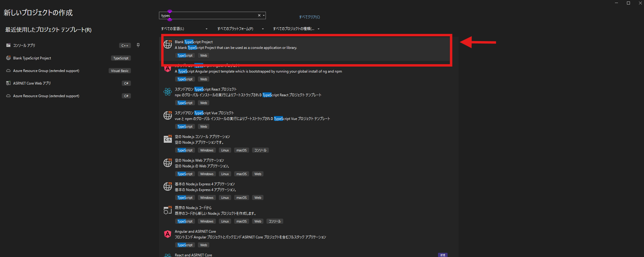Click the Windows tag on existing Node.js code template
Viewport: 644px width, 257px height.
[x=207, y=221]
